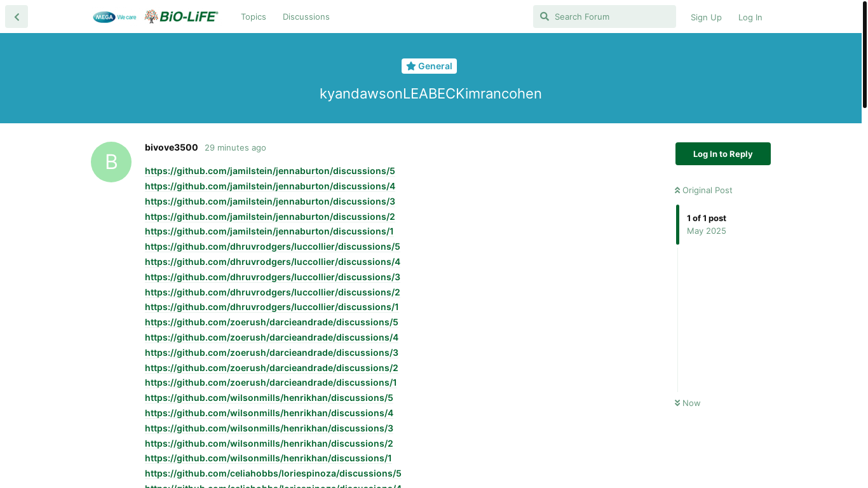This screenshot has width=868, height=488.
Task: Open zoerush/darcieandrade discussions/4 link
Action: tap(271, 337)
